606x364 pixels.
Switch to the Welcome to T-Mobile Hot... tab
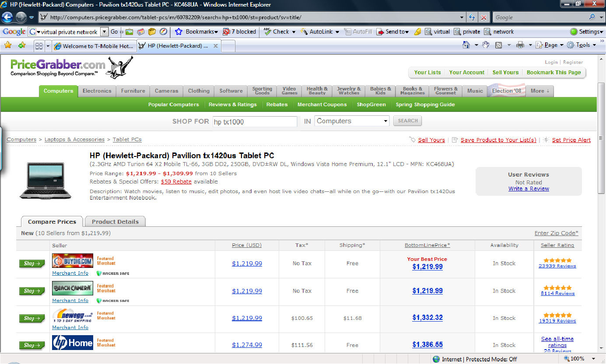point(95,46)
